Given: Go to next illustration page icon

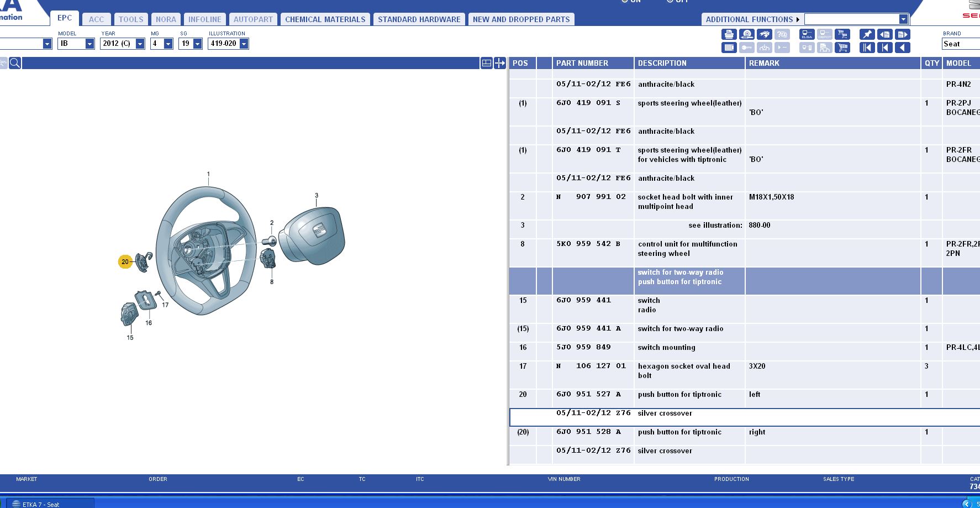Looking at the screenshot, I should (x=902, y=34).
